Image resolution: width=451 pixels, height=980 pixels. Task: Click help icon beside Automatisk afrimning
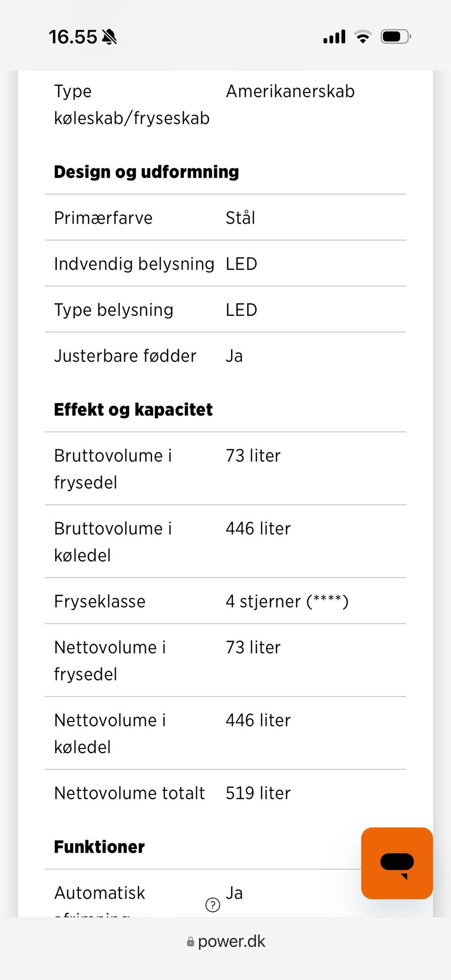point(213,904)
